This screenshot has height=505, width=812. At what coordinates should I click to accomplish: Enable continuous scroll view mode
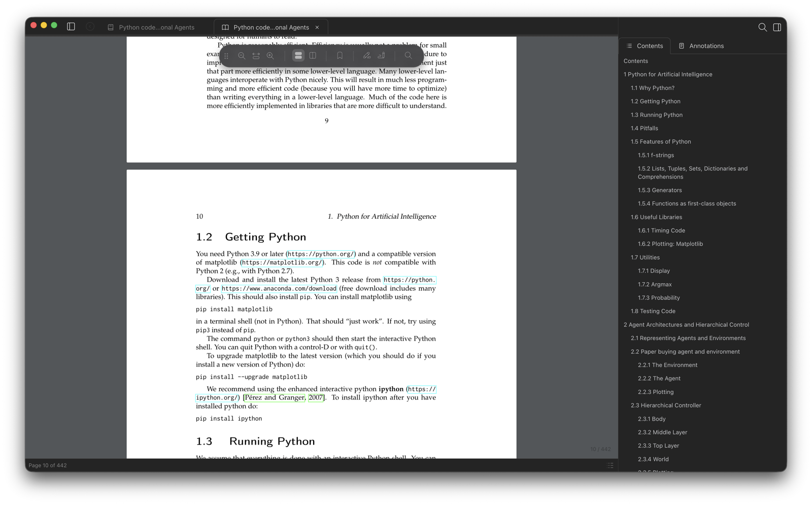click(x=298, y=56)
